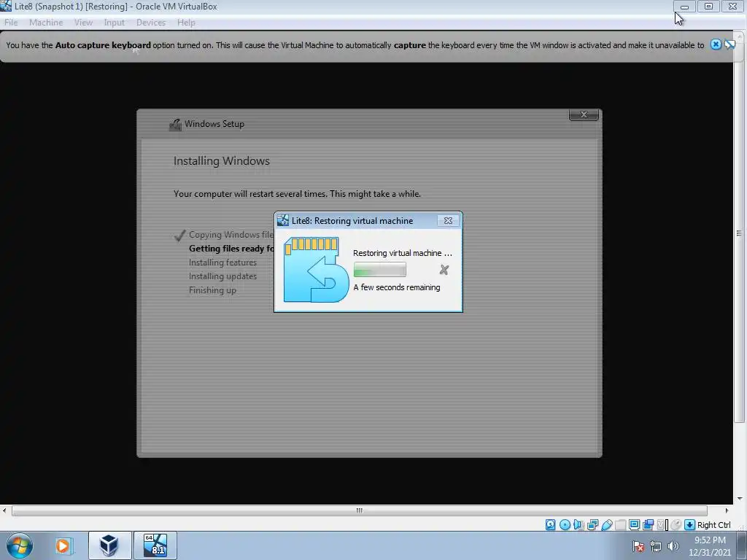
Task: Click the audio status bar icon
Action: (578, 525)
